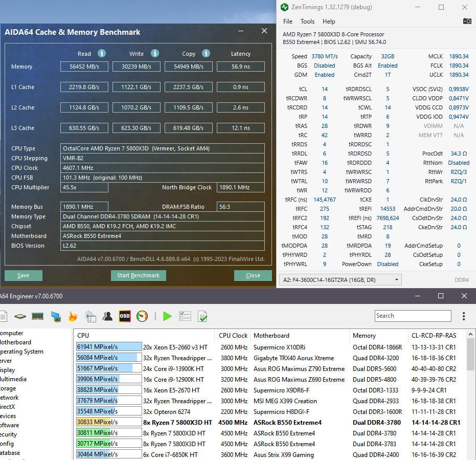Select the 32x Opteron 6274 row
The image size is (476, 460).
coord(271,412)
